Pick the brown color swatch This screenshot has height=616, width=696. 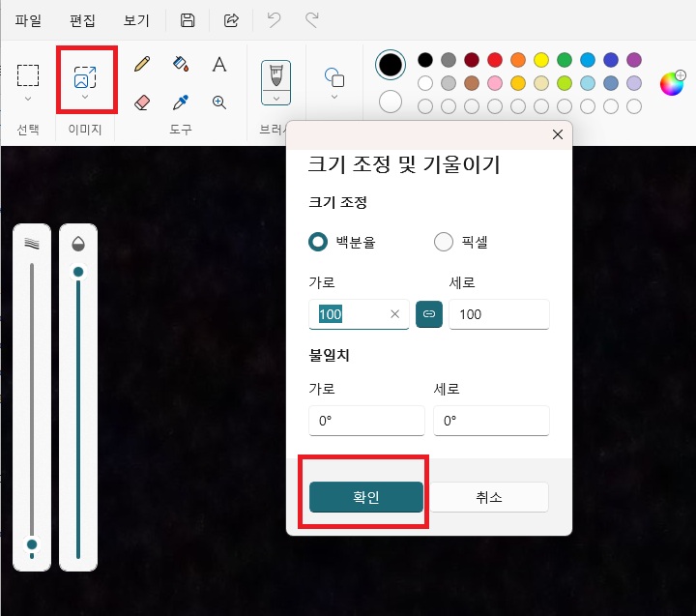(472, 83)
